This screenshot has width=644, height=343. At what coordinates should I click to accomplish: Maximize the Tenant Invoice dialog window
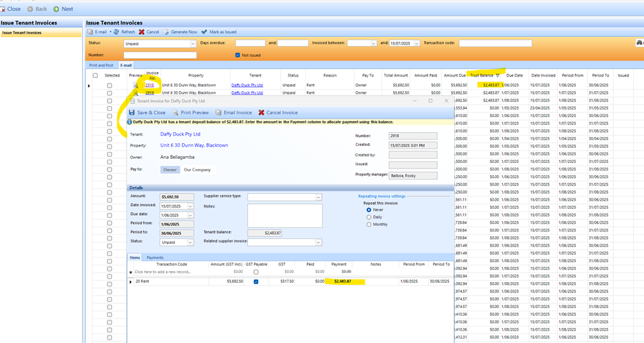coord(430,101)
